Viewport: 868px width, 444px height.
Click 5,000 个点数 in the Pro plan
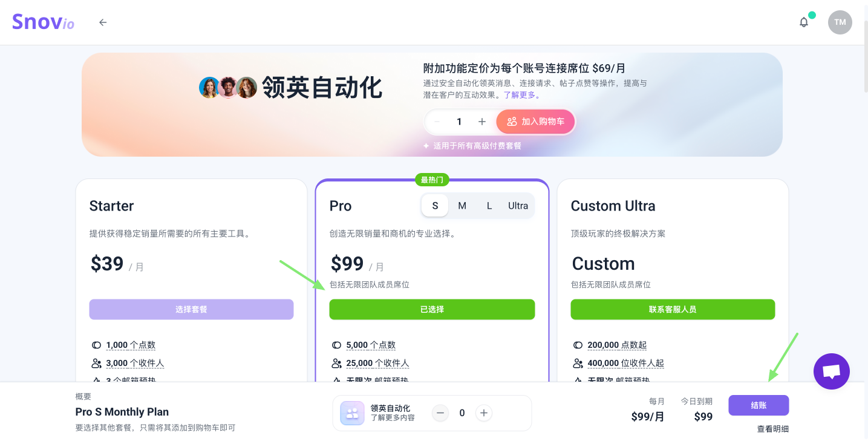371,345
